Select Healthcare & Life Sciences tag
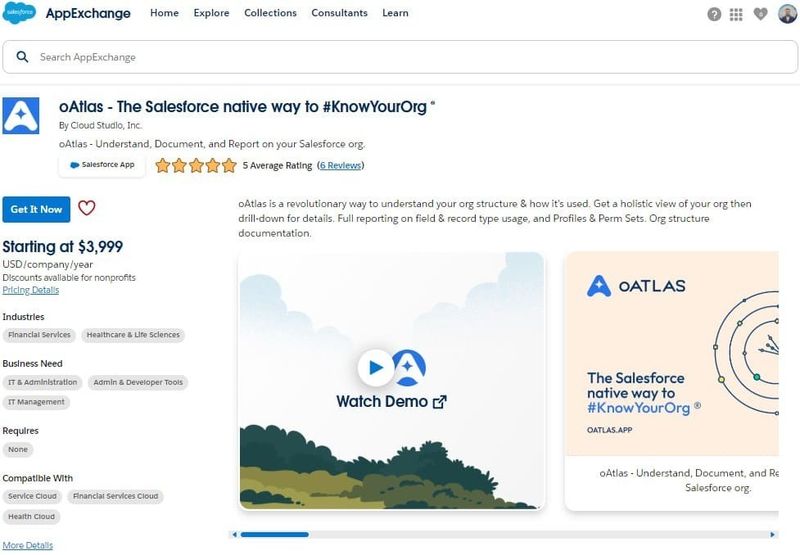The width and height of the screenshot is (800, 555). 133,335
